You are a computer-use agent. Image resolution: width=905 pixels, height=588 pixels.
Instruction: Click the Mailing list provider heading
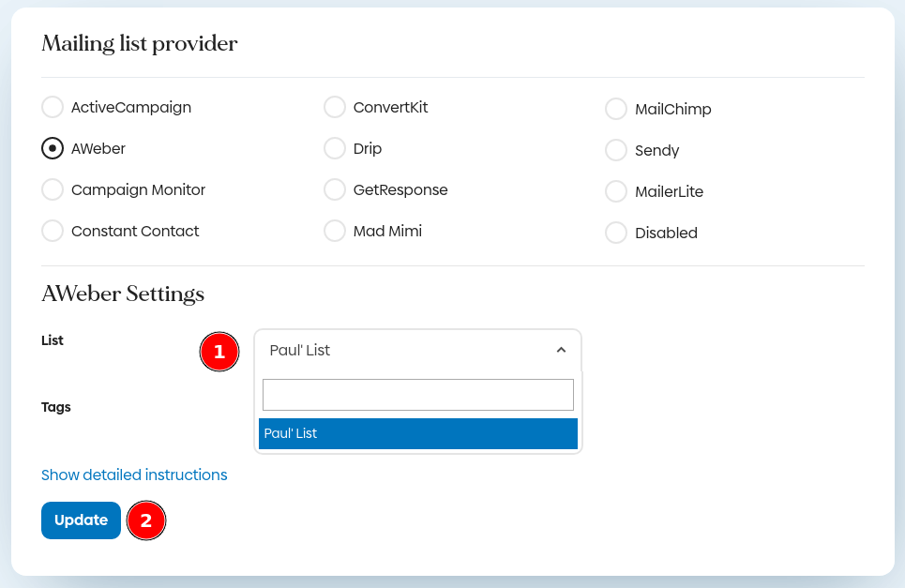pos(140,44)
